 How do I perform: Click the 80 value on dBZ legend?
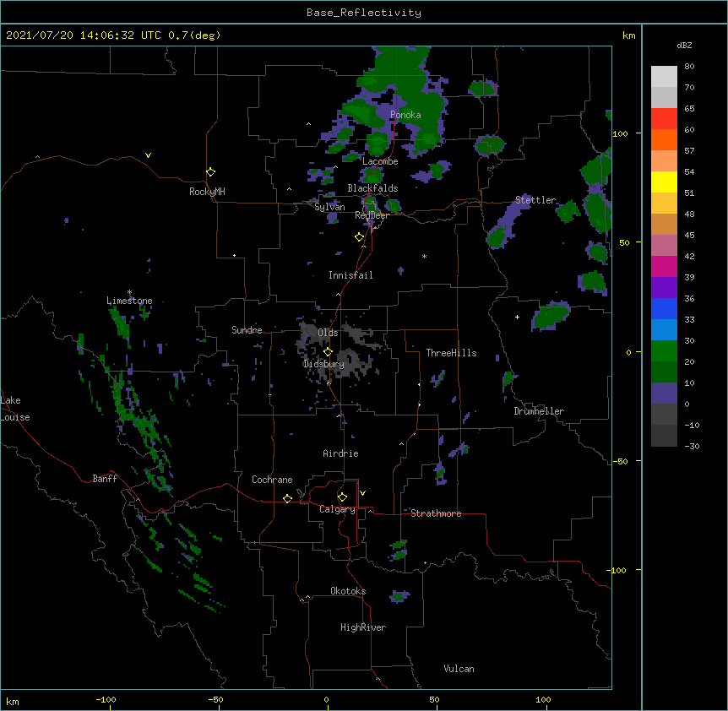(689, 67)
